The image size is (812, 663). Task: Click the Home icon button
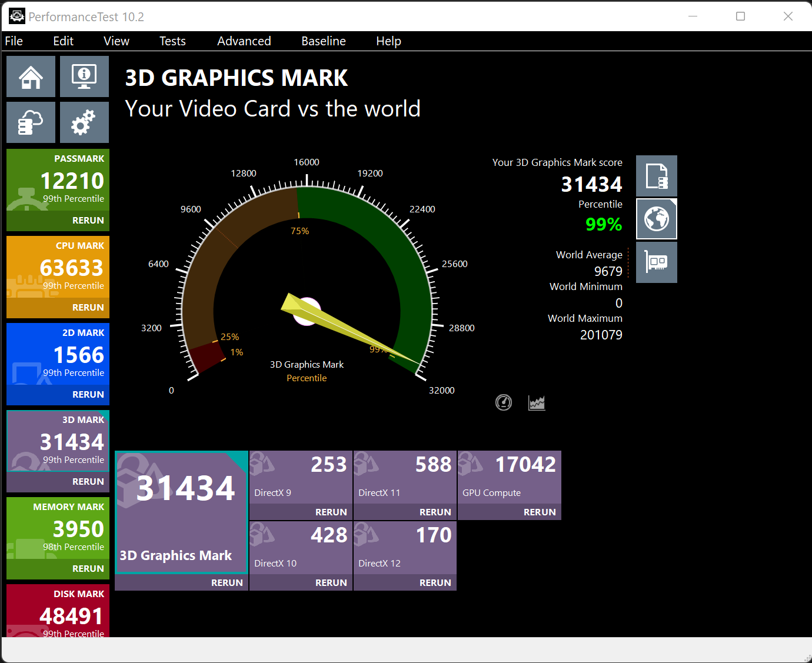click(x=31, y=76)
